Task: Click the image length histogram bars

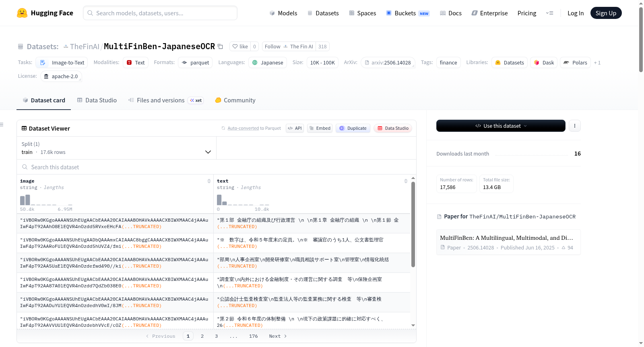Action: click(46, 200)
